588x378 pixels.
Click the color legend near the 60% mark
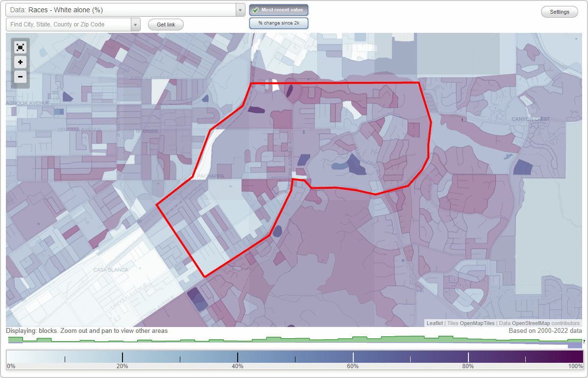353,356
